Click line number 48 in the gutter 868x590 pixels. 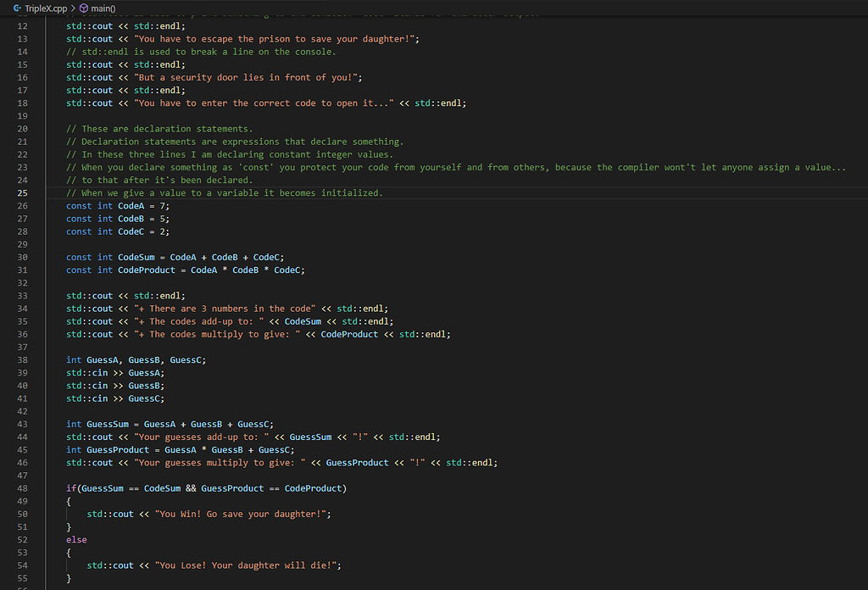pyautogui.click(x=22, y=488)
